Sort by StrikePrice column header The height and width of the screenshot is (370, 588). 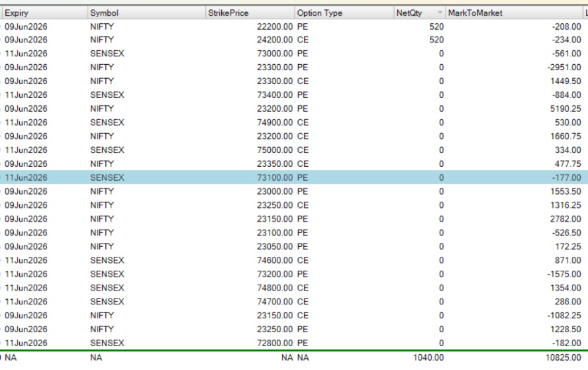point(250,13)
